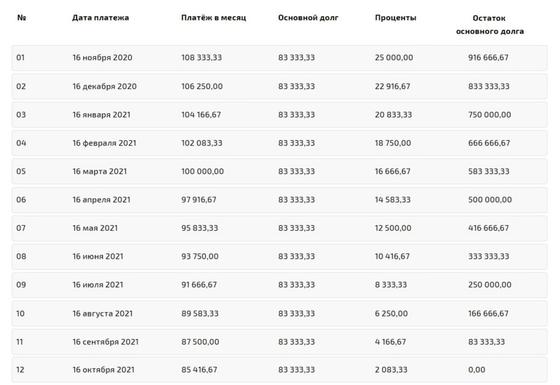Click the interest '6 250,00'
Screen dimensions: 560x385
[391, 314]
